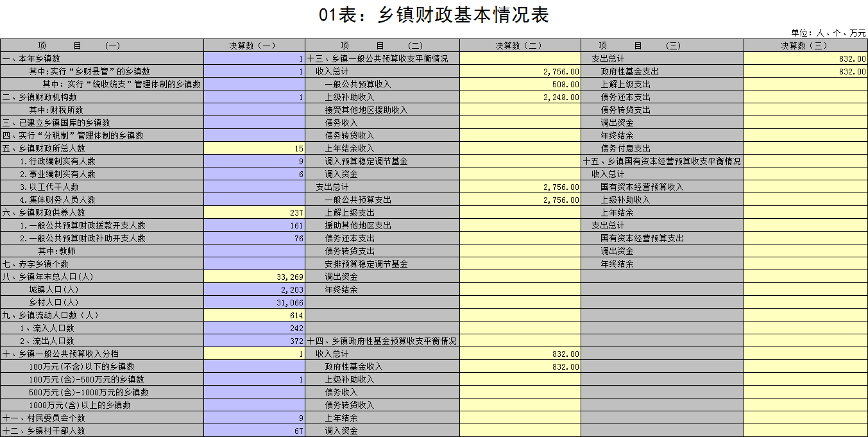Select the 2,248.00 cell for 上级补助收入

[x=520, y=97]
